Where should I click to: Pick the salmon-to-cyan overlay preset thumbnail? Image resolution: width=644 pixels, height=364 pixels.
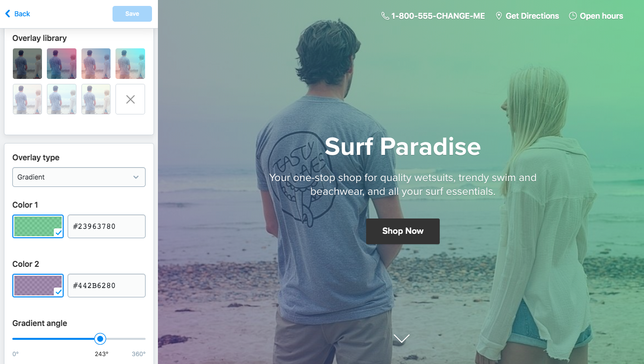(130, 64)
